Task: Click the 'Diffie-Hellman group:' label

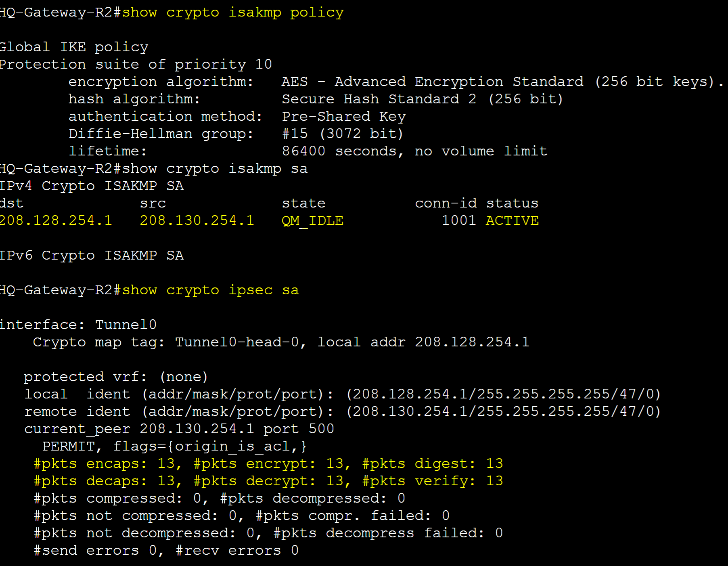Action: 161,134
